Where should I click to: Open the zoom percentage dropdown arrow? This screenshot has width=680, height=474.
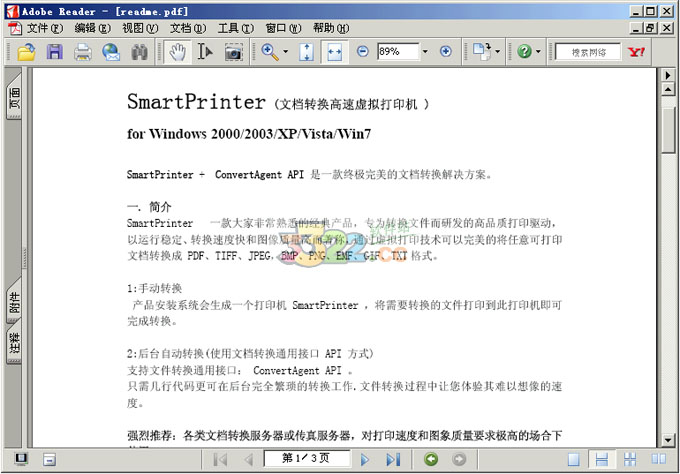click(x=425, y=52)
